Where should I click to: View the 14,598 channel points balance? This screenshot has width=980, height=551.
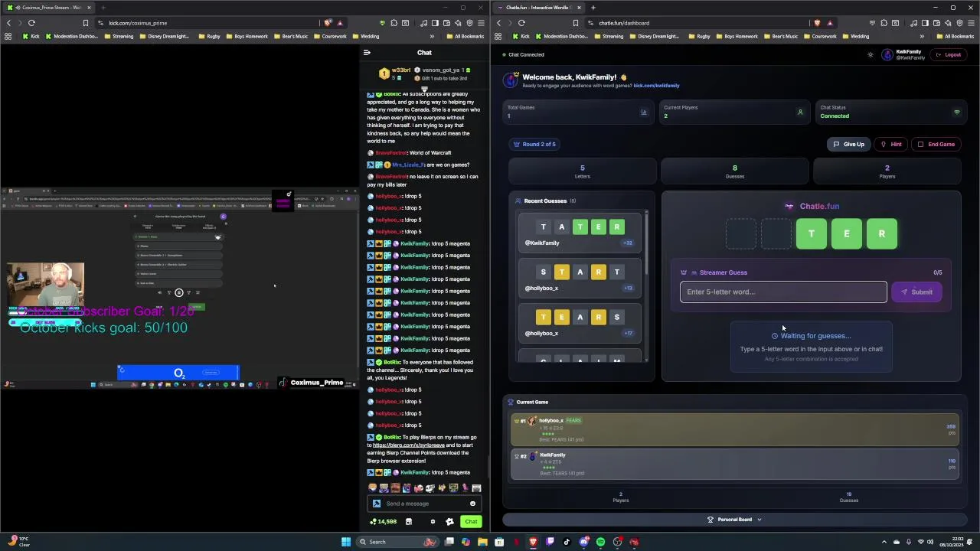(x=383, y=522)
